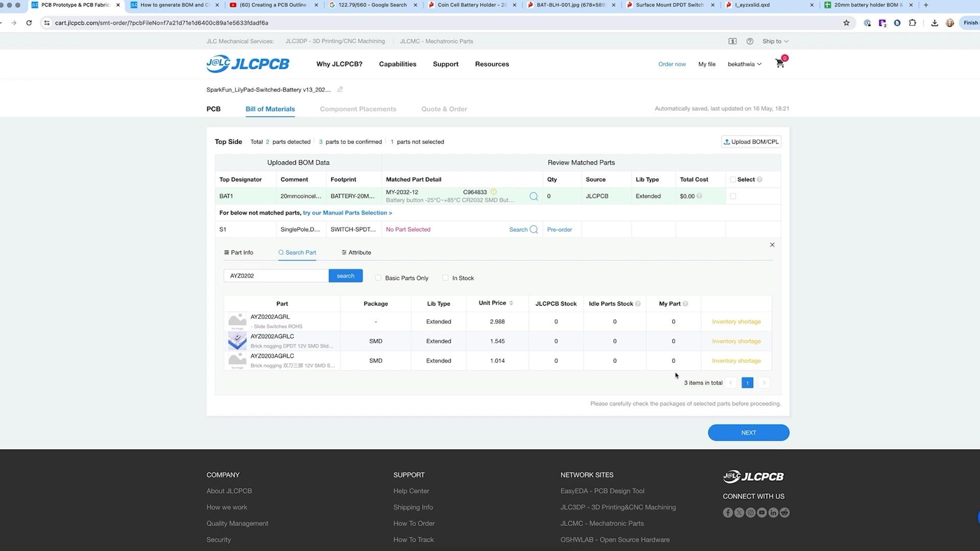The image size is (980, 551).
Task: Sort by Unit Price arrows
Action: point(511,303)
